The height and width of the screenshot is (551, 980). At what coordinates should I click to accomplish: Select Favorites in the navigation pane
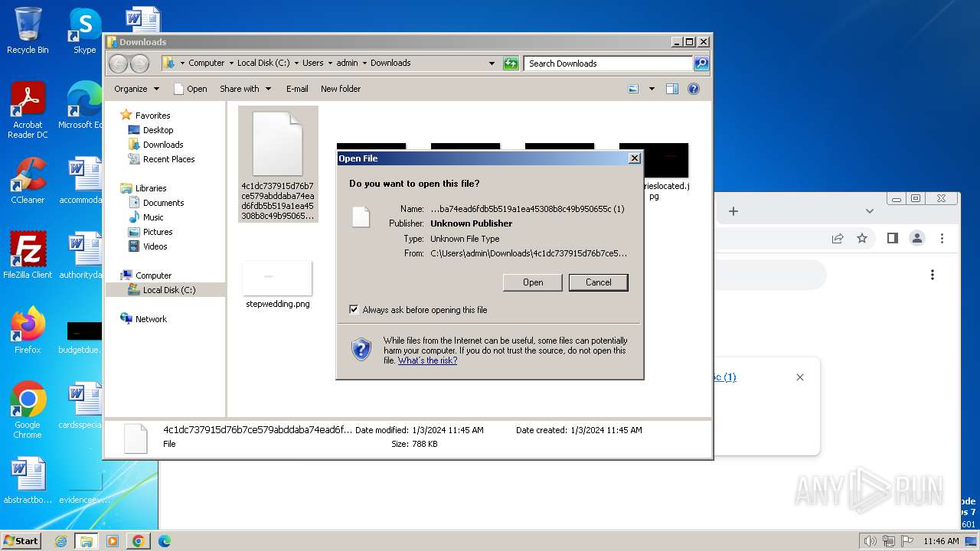(x=152, y=116)
